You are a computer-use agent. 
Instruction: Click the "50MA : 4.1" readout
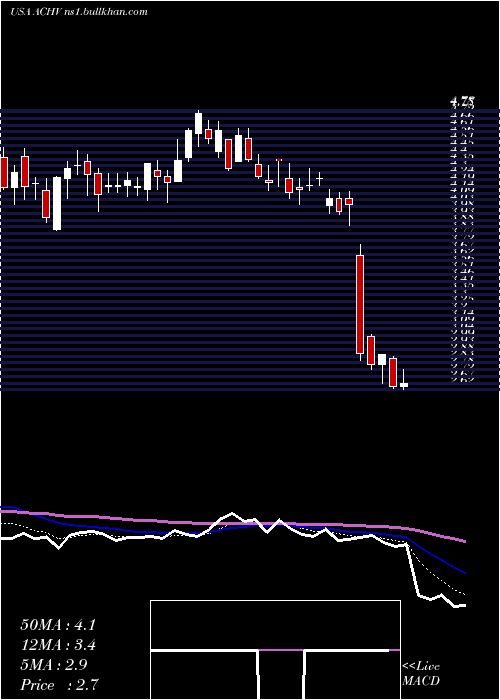[x=58, y=625]
